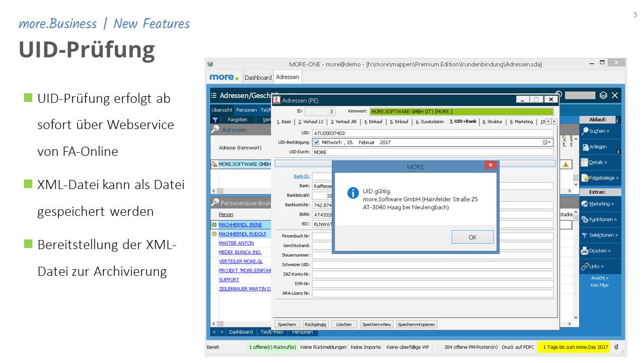
Task: Click the Funktionen gears icon in the sidebar
Action: click(585, 220)
